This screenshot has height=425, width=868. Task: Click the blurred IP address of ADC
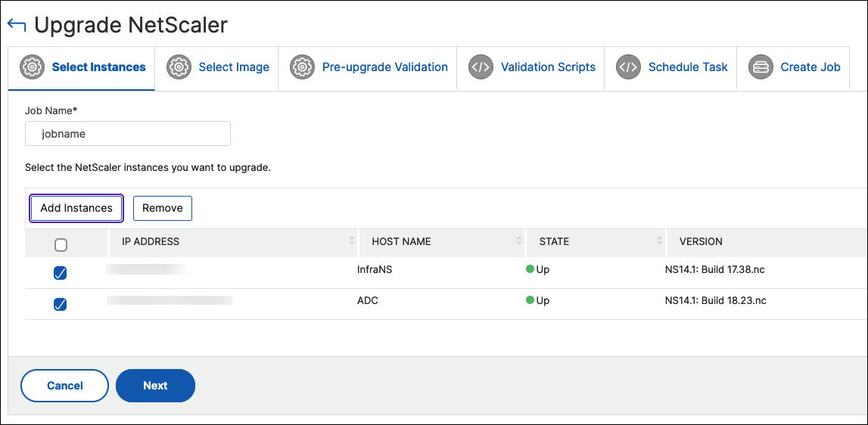pyautogui.click(x=170, y=300)
